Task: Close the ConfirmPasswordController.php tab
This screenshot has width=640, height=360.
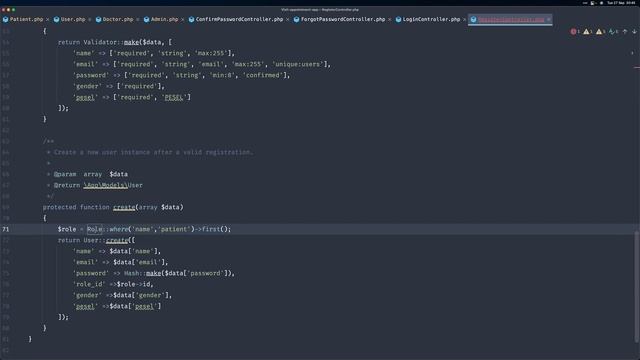Action: click(288, 19)
